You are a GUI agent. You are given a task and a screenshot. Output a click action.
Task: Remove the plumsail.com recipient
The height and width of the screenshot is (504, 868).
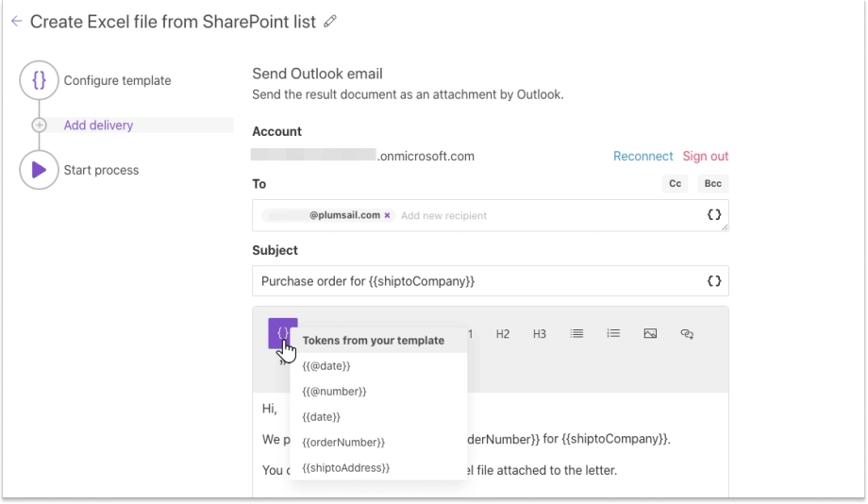[388, 215]
